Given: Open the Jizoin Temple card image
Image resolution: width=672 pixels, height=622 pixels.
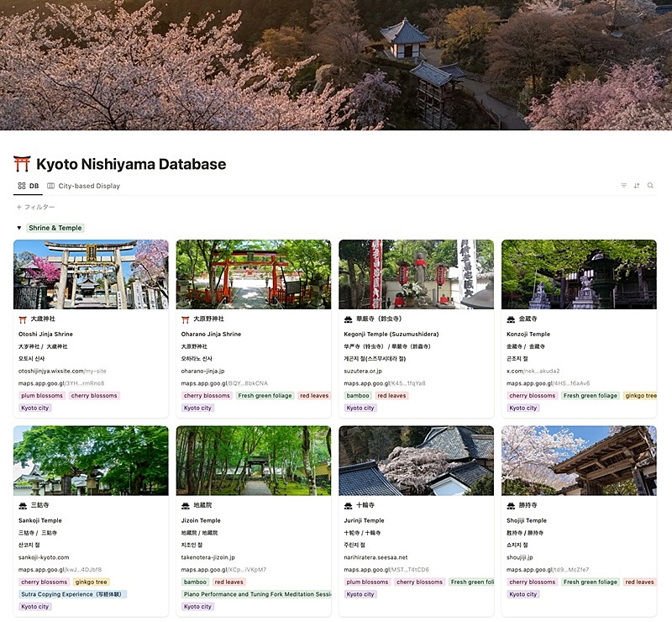Looking at the screenshot, I should (253, 461).
